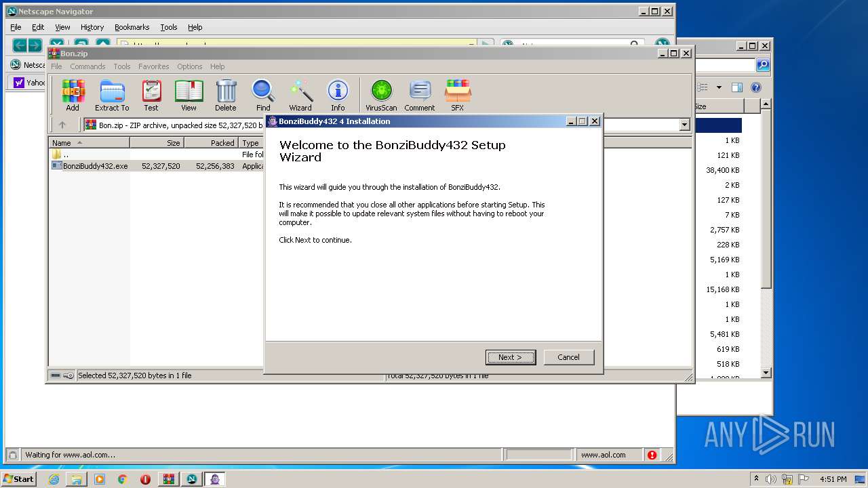Open the View toolbar icon in WinRAR
868x488 pixels.
click(x=189, y=95)
